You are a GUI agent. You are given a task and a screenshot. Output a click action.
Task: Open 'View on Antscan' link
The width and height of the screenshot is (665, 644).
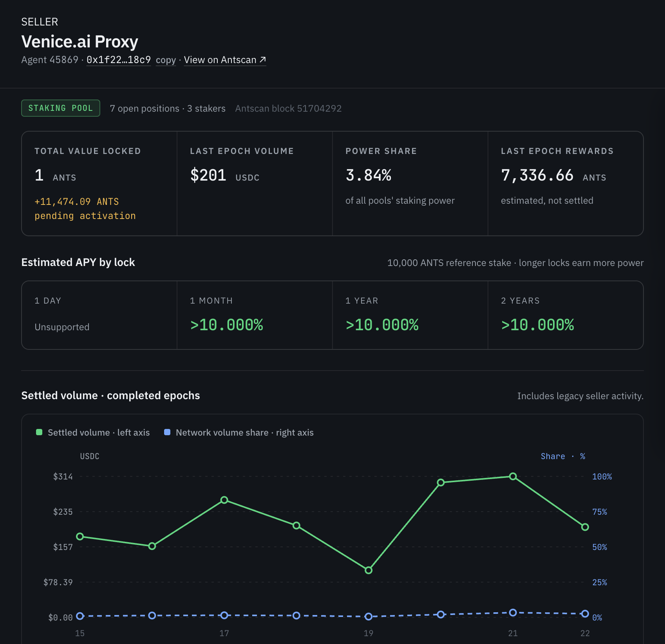point(225,60)
